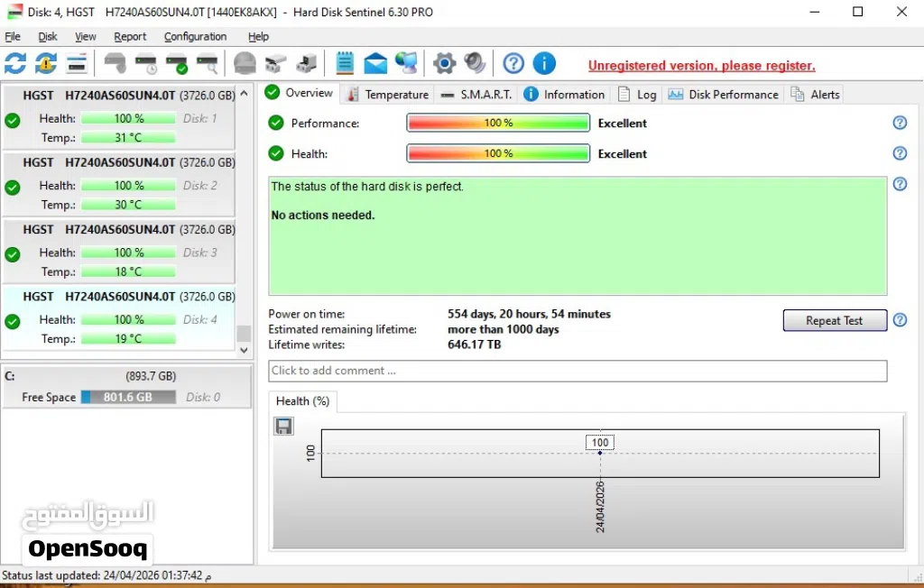924x588 pixels.
Task: Open the Report menu
Action: click(x=130, y=37)
